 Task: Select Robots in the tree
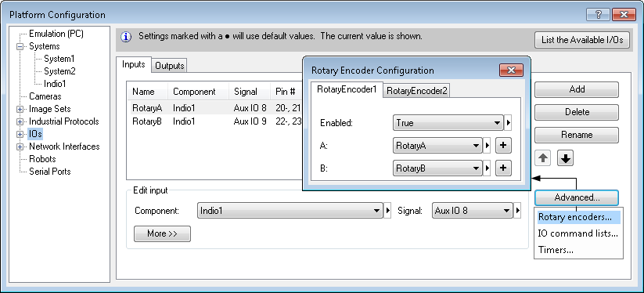[x=42, y=159]
